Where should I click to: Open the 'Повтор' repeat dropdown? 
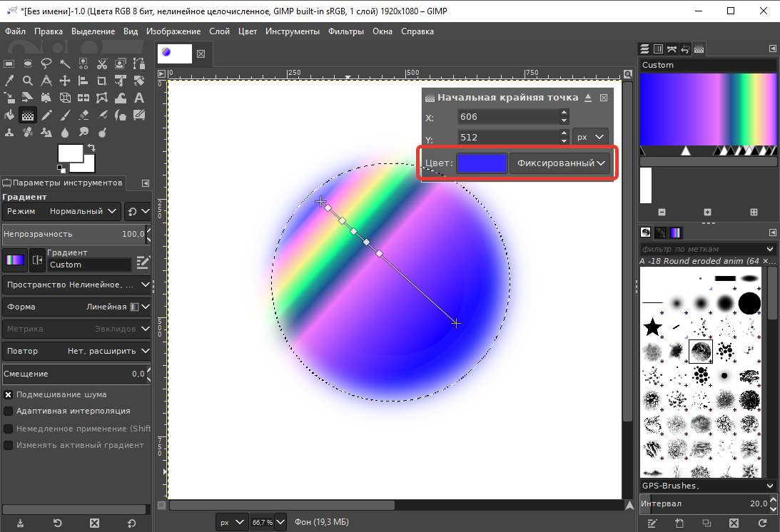tap(76, 351)
